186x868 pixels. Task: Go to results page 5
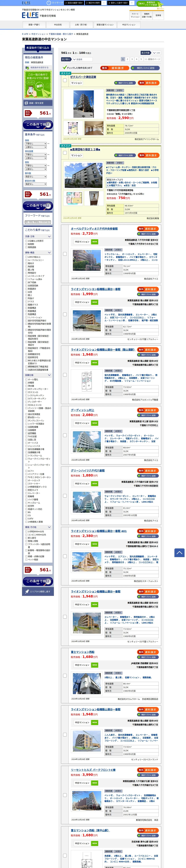(141, 59)
